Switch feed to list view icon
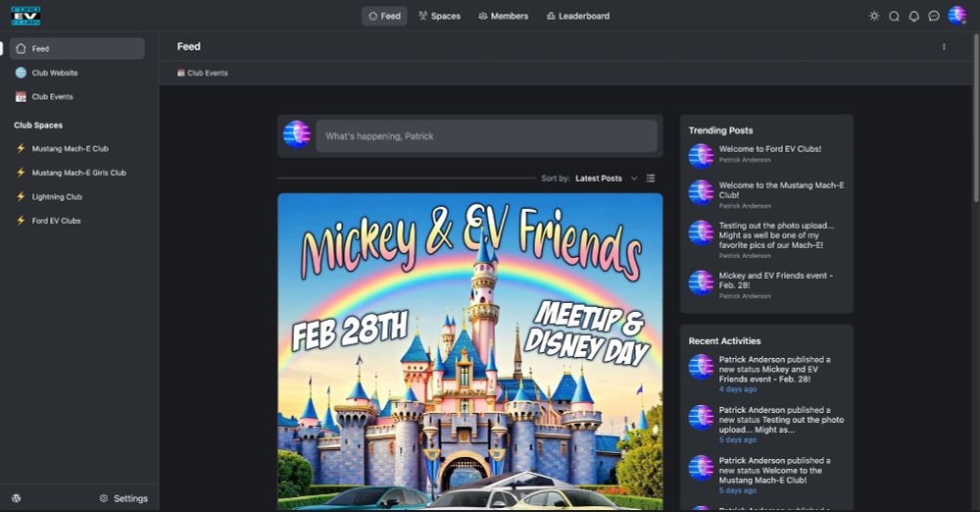980x512 pixels. (651, 179)
